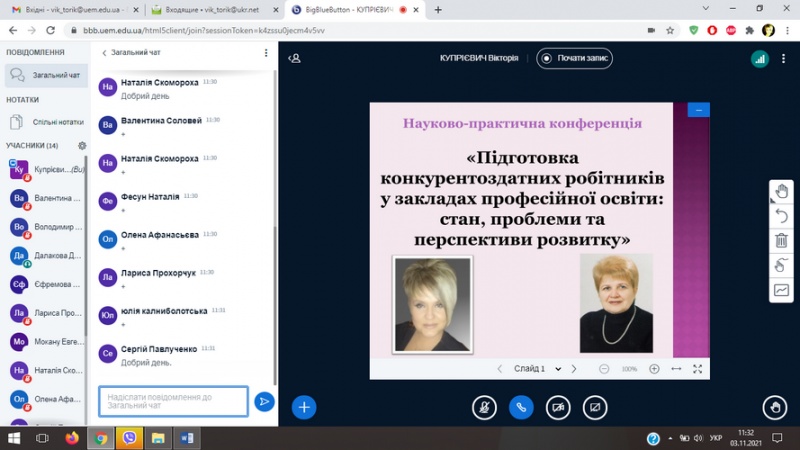Open the blue plus actions menu
The height and width of the screenshot is (450, 800).
tap(304, 407)
